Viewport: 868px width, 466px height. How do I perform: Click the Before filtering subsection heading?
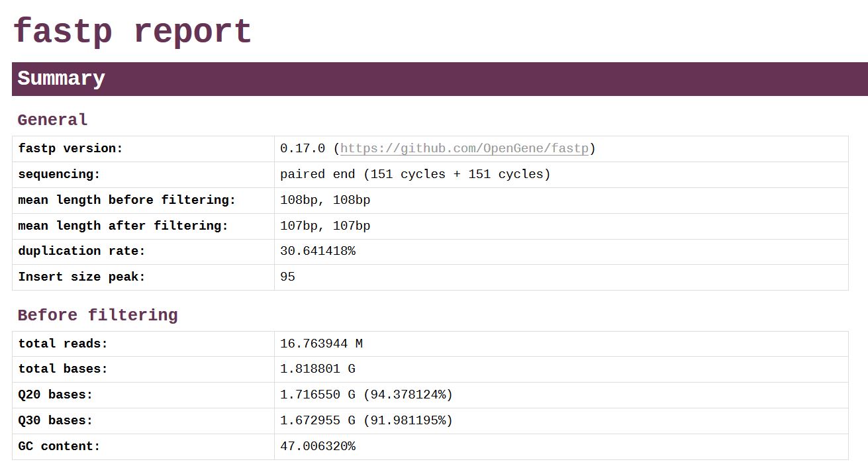(x=97, y=315)
